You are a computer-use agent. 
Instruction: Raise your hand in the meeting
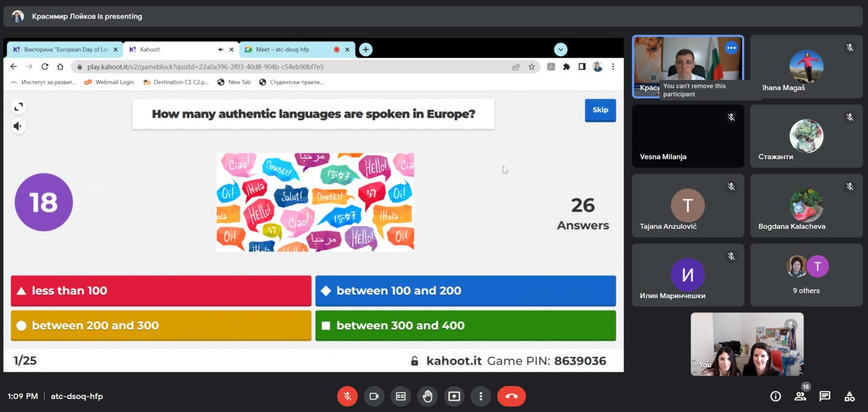(x=427, y=397)
